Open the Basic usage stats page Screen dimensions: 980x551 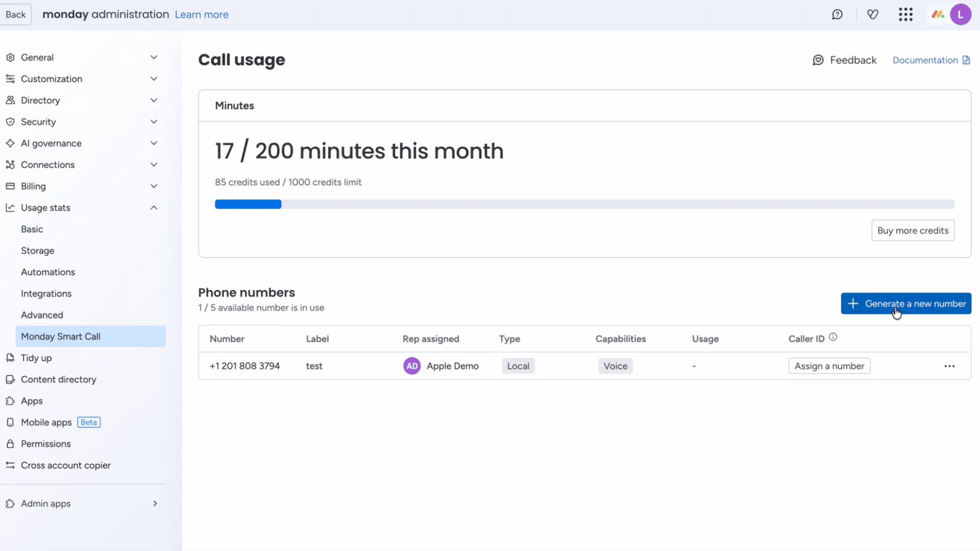coord(32,230)
